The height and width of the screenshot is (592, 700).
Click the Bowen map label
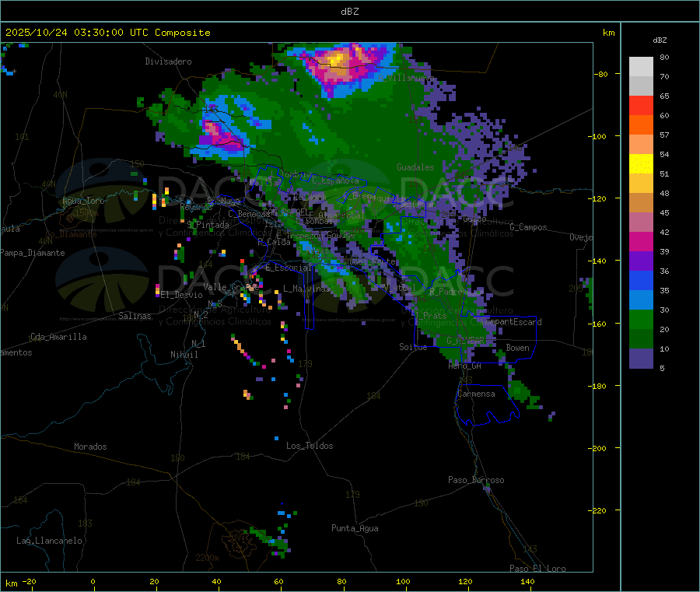517,348
